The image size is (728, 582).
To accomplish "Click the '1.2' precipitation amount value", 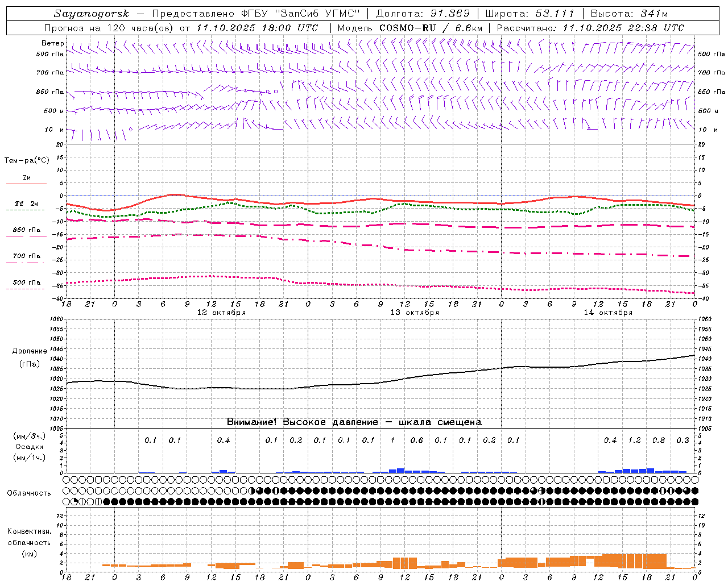I will (x=634, y=440).
